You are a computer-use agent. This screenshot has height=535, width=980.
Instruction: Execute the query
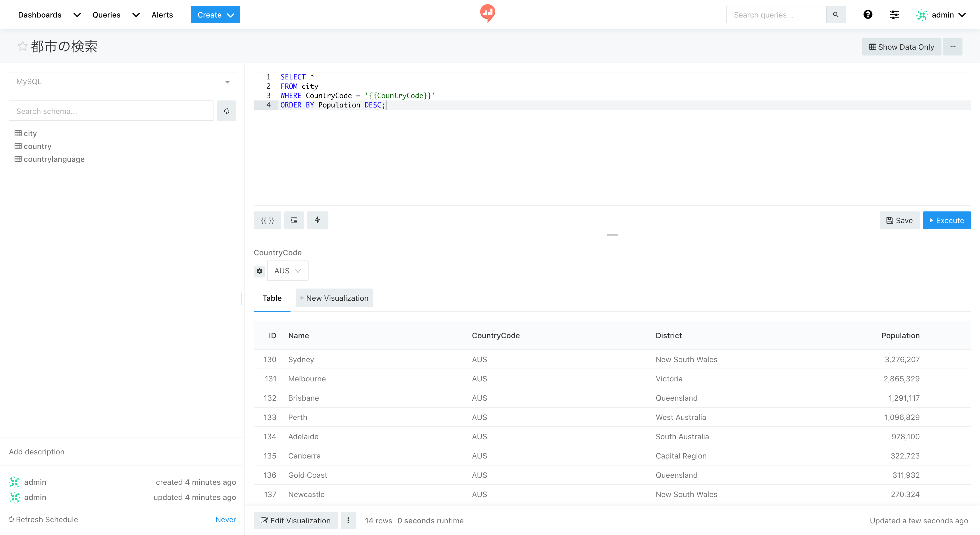tap(946, 220)
